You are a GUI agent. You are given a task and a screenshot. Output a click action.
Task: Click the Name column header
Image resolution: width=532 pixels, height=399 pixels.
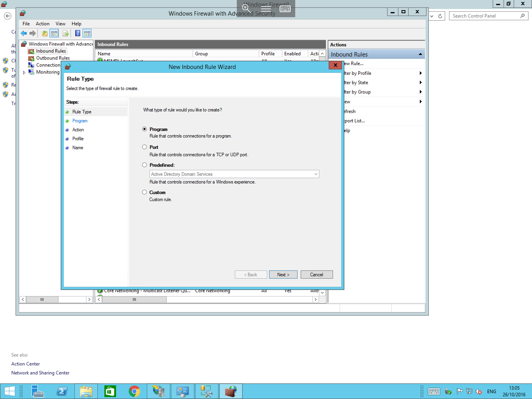point(144,53)
